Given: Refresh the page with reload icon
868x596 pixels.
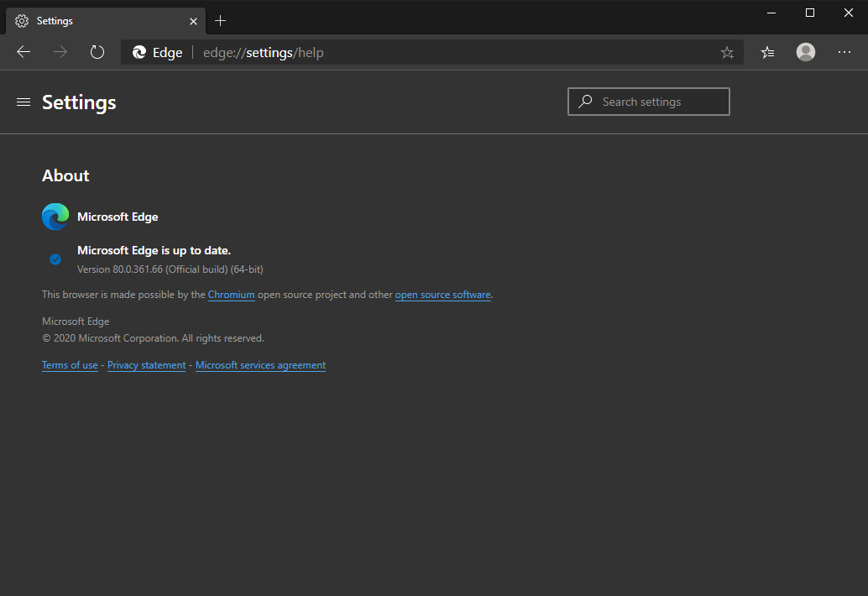Looking at the screenshot, I should 97,52.
